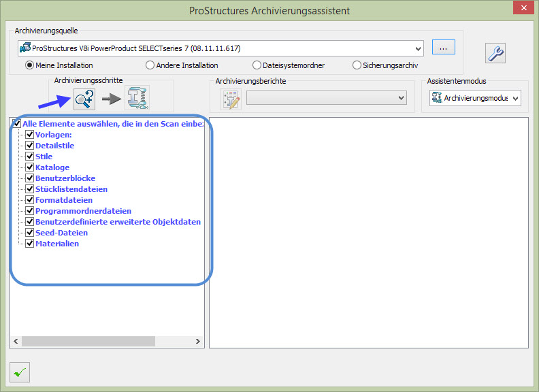Select the Stücklistendateien tree label

(71, 189)
